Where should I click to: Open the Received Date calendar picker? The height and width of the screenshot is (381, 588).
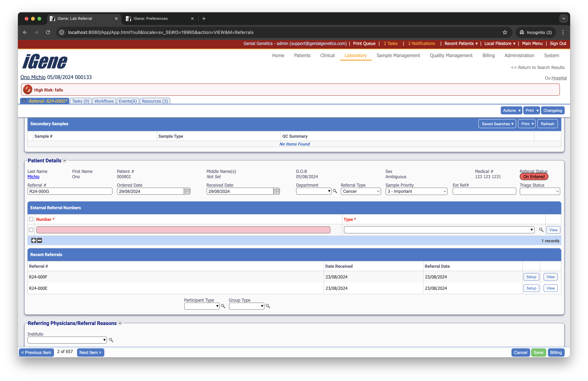coord(277,191)
